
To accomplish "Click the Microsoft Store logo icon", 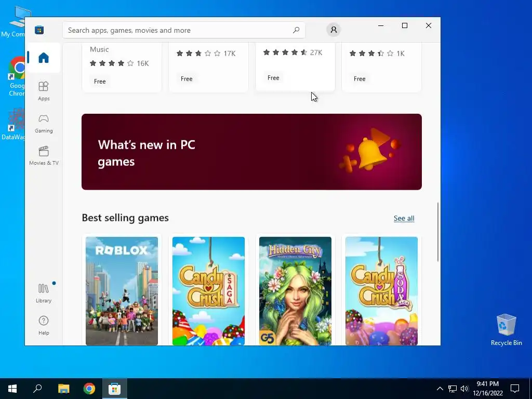I will coord(39,30).
